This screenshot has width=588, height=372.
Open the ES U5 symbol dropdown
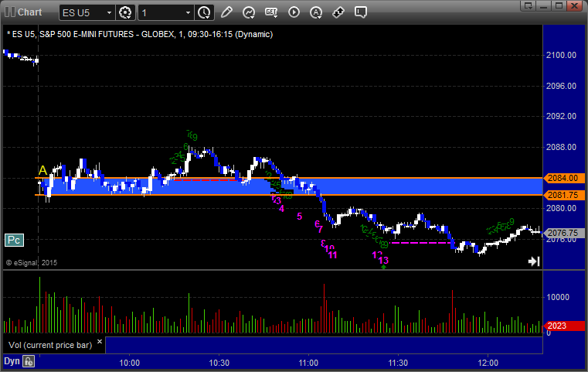83,12
